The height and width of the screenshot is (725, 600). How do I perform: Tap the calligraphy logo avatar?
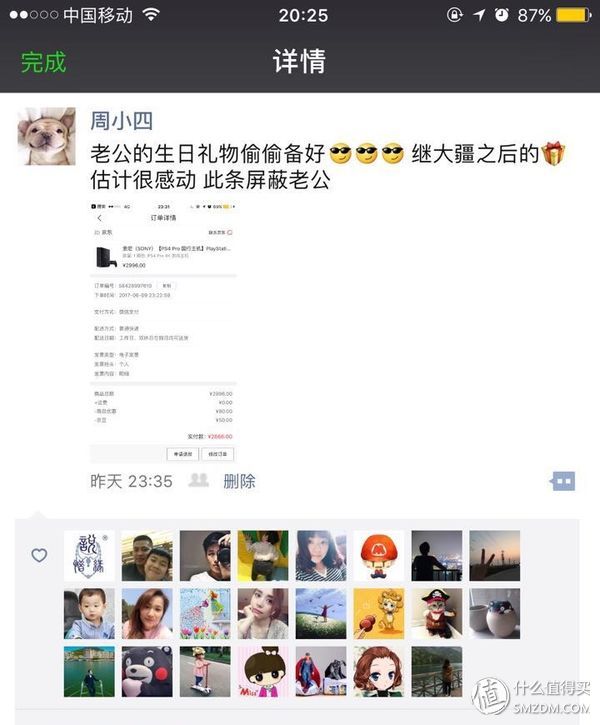[89, 555]
